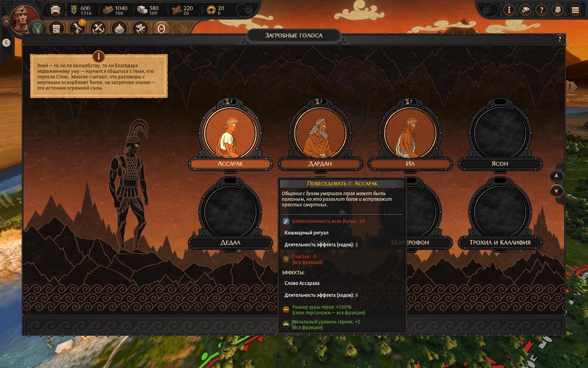588x368 pixels.
Task: Open the raven button with alert badge
Action: point(77,28)
